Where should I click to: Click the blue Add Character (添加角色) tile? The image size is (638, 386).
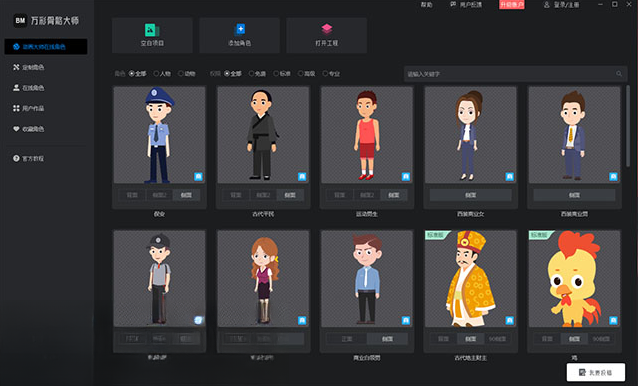tap(239, 35)
